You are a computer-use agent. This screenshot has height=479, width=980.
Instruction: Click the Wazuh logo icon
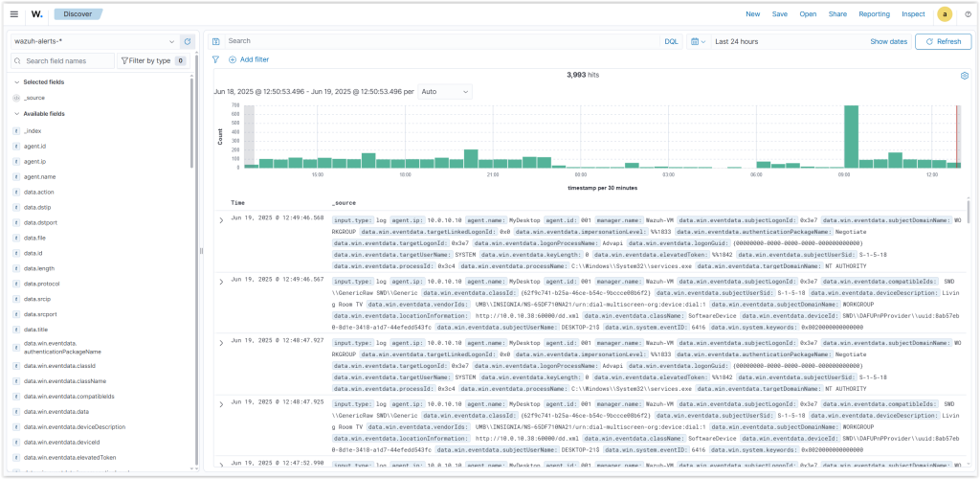[x=37, y=13]
